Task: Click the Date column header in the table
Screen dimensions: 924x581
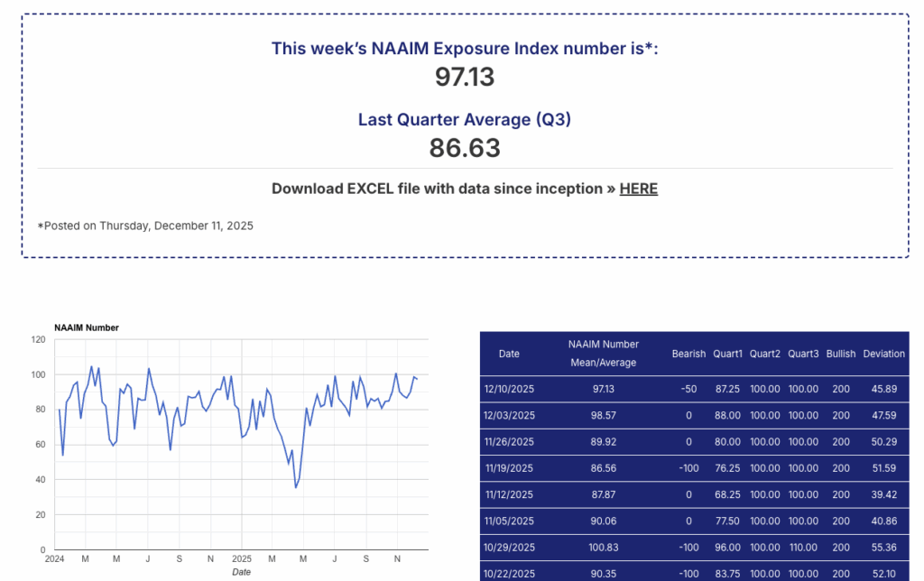Action: [509, 354]
